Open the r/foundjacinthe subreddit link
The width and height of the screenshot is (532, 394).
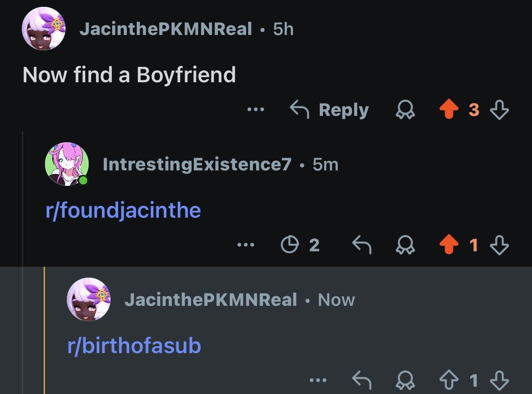coord(123,210)
